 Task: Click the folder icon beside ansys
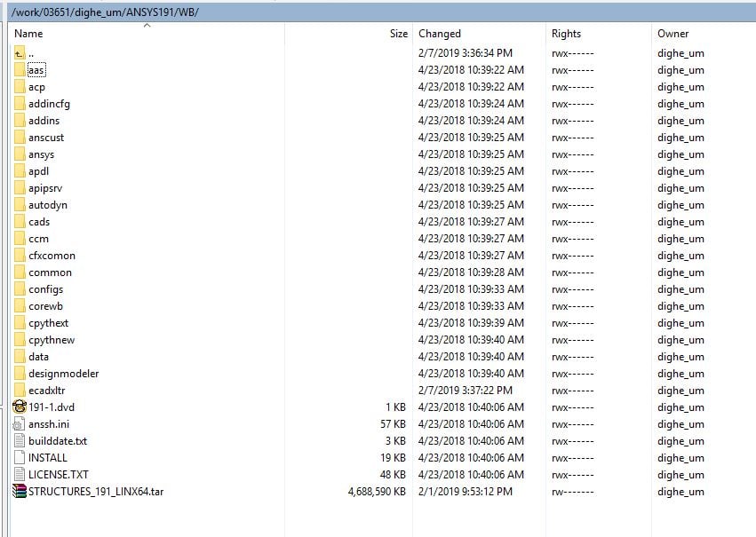(x=20, y=154)
